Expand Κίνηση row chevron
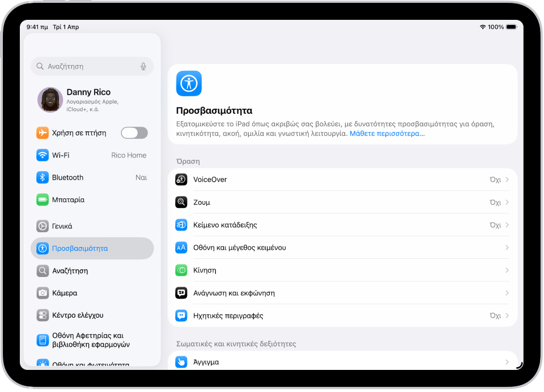This screenshot has width=544, height=392. [507, 270]
